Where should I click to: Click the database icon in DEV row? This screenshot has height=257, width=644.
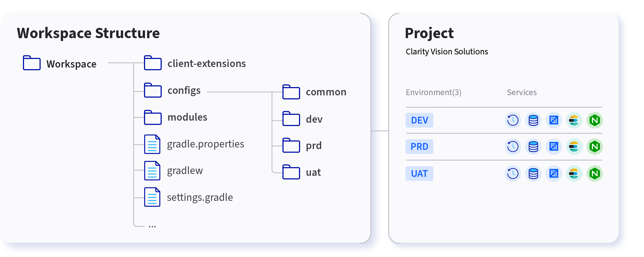pyautogui.click(x=533, y=120)
